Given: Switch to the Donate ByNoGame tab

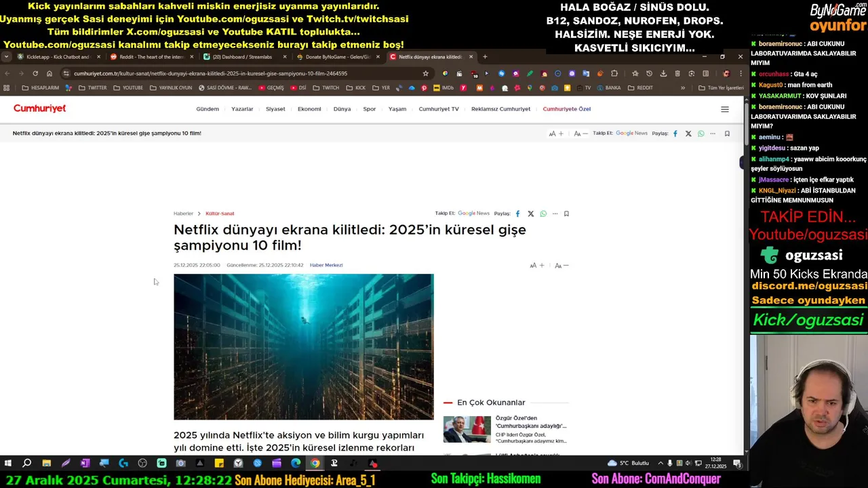Looking at the screenshot, I should (x=337, y=57).
